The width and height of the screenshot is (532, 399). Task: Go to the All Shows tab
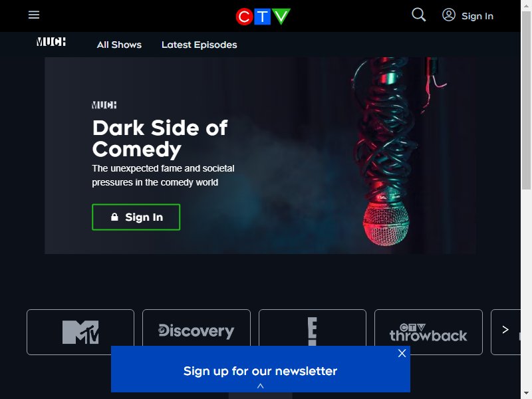coord(119,45)
